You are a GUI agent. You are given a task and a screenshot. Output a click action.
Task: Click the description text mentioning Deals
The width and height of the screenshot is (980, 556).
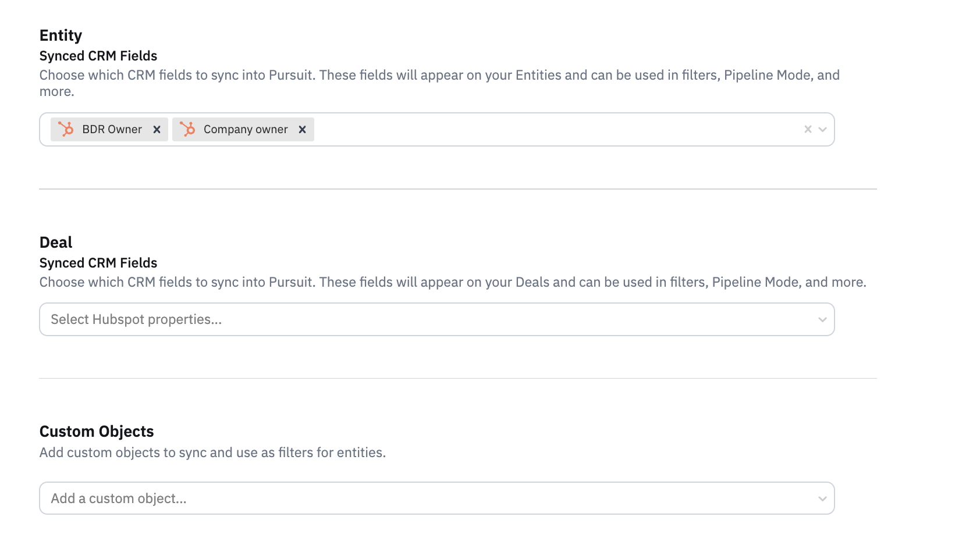[x=453, y=282]
